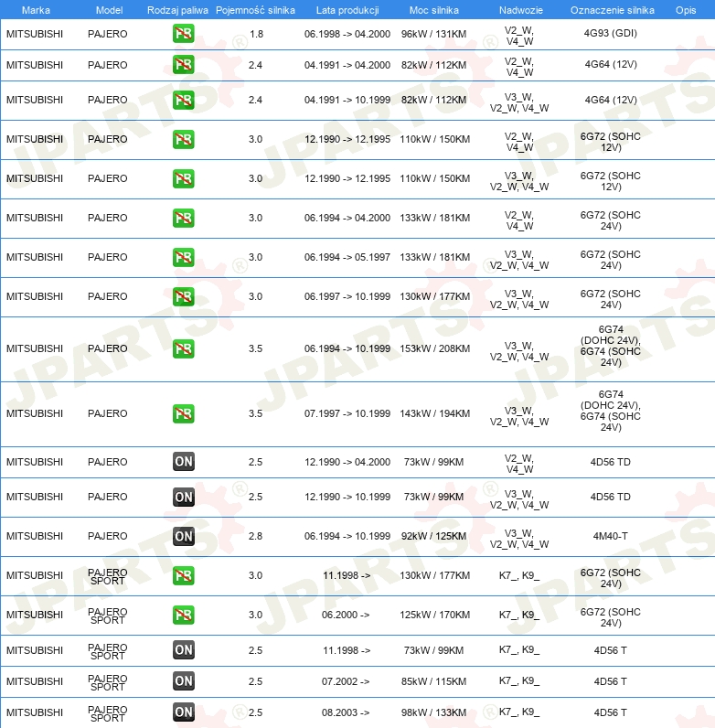Click petrol icon in 06.1994 -> 05.1997 row
715x728 pixels.
point(184,257)
